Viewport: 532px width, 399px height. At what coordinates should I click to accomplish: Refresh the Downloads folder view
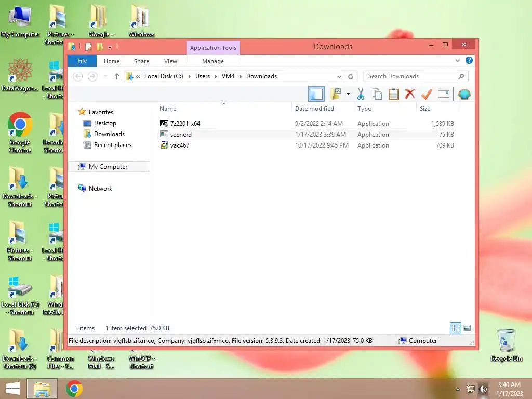[351, 77]
